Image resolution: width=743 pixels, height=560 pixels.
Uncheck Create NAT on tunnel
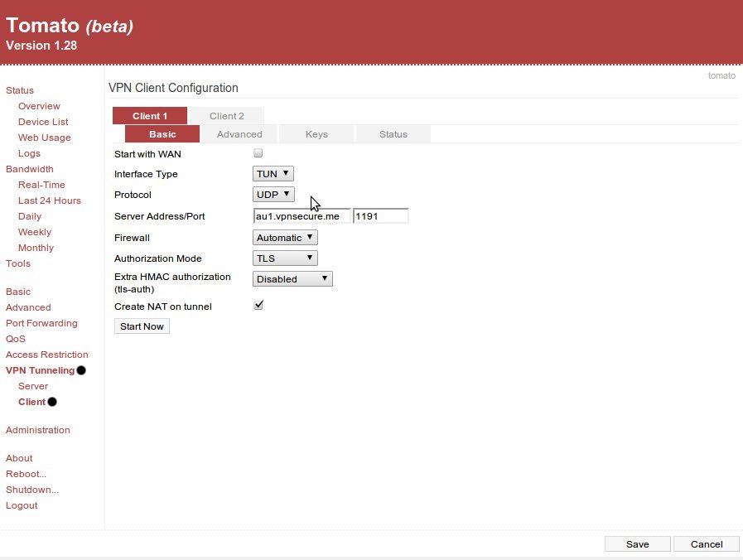coord(258,305)
